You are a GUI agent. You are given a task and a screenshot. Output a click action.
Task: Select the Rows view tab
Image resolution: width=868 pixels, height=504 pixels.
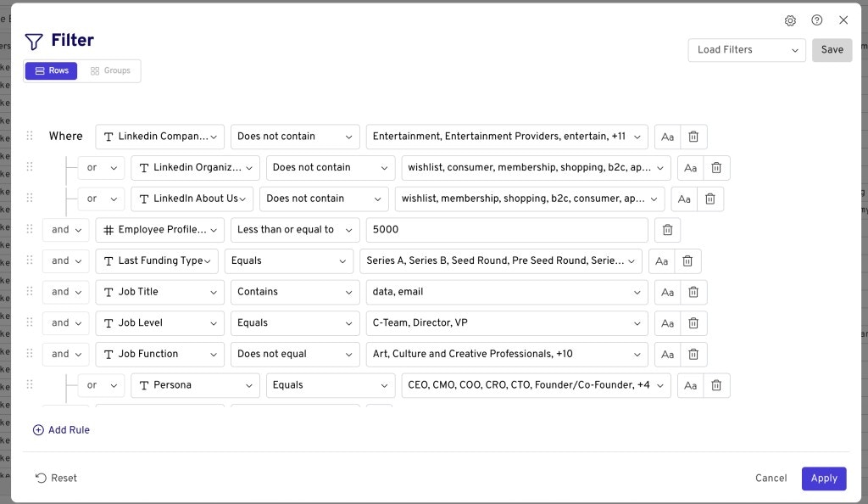51,70
